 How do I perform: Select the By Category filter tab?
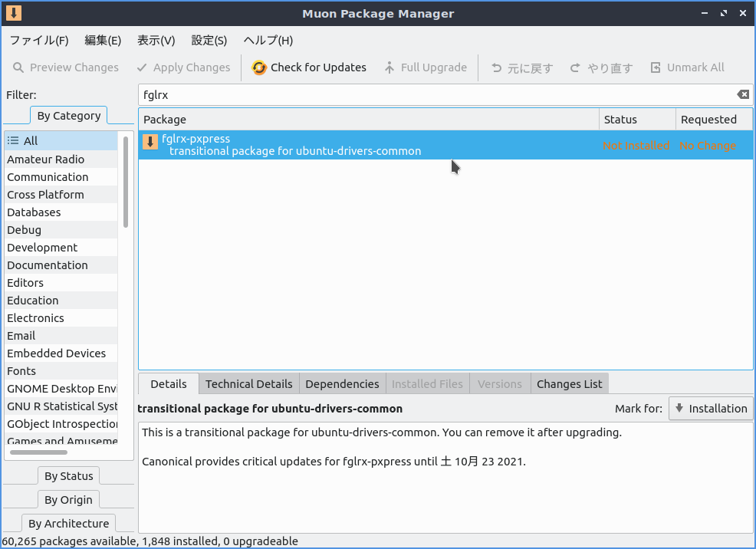pos(68,116)
